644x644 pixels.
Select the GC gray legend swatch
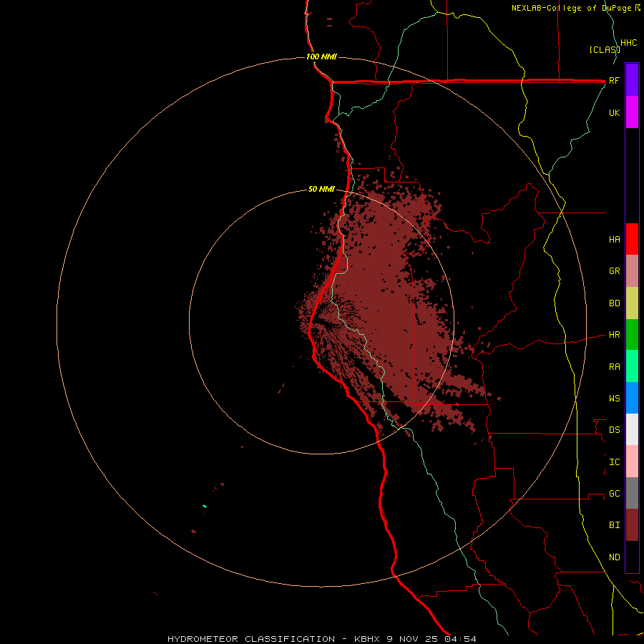pos(632,493)
